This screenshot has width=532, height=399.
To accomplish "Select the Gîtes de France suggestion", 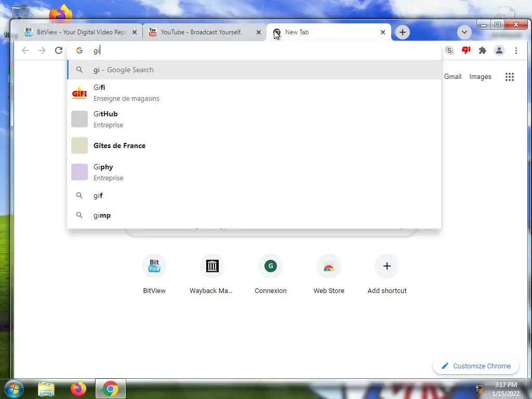I will click(255, 145).
